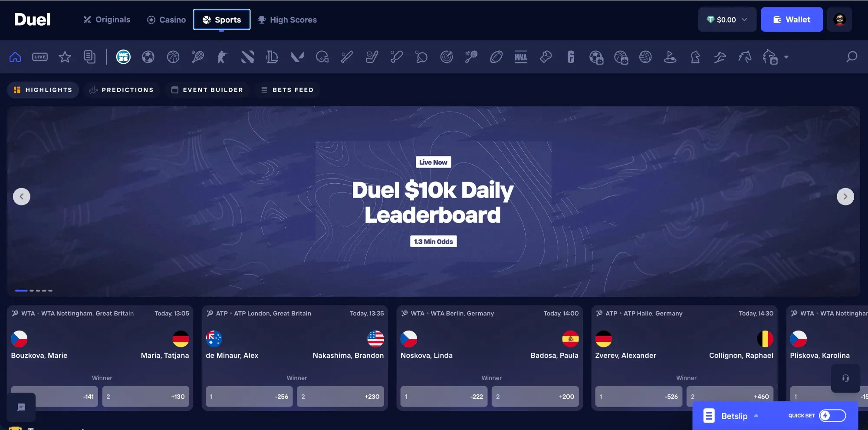This screenshot has width=868, height=430.
Task: Open the Duel $10k Daily Leaderboard banner
Action: (x=433, y=202)
